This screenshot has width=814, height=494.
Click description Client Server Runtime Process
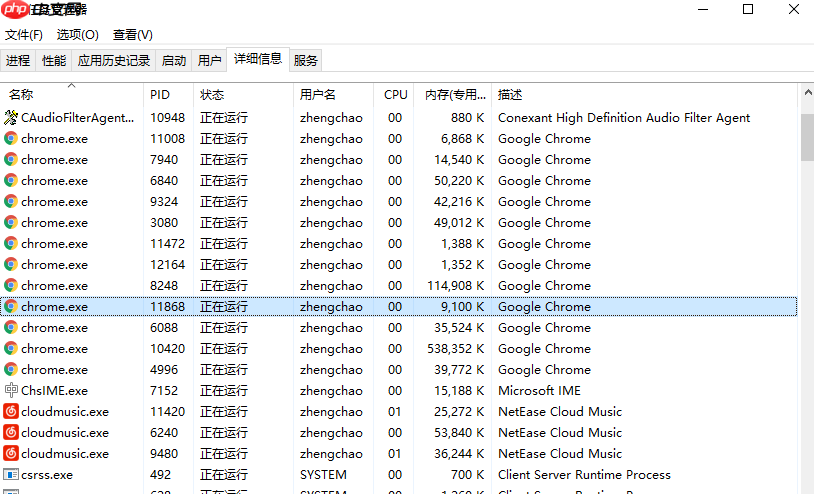click(584, 474)
